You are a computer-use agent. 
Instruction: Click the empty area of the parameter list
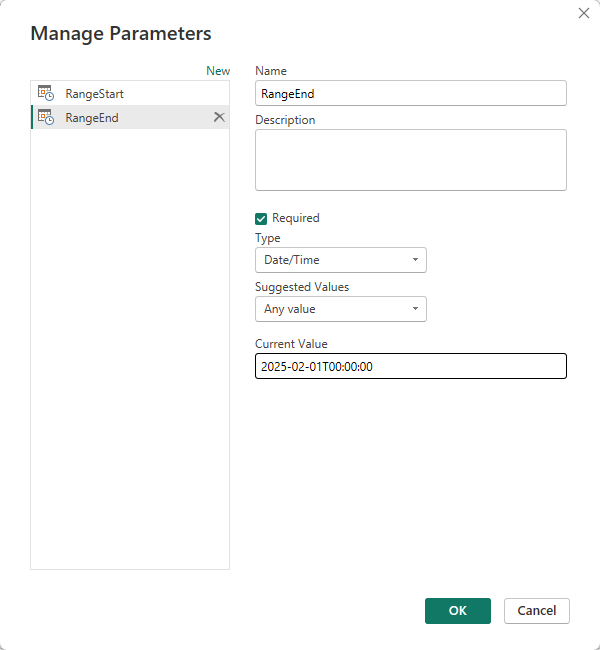(x=130, y=350)
